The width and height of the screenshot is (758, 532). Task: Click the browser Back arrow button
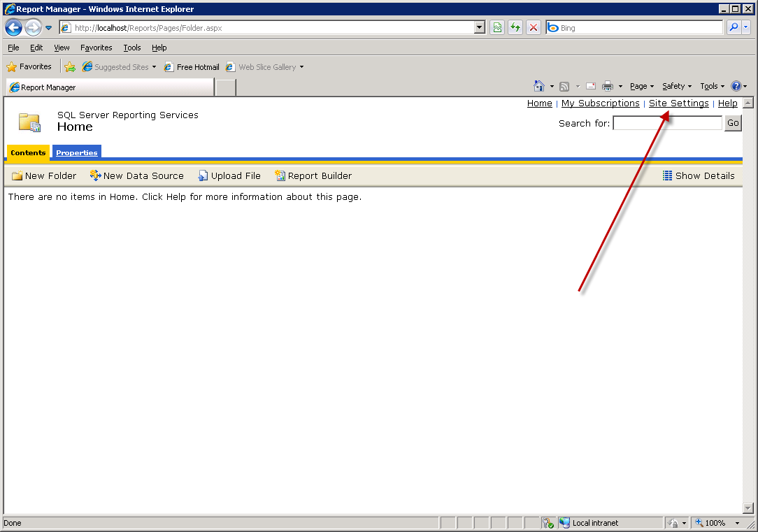pyautogui.click(x=13, y=28)
